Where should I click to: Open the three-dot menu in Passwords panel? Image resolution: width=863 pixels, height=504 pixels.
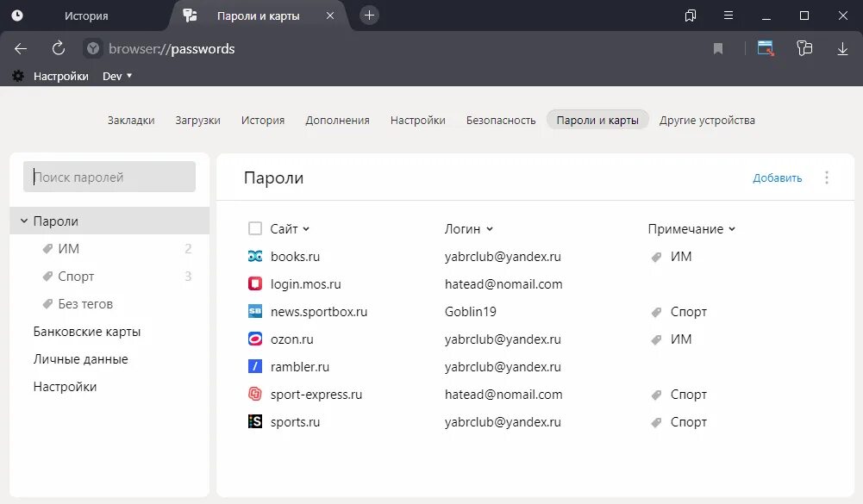point(827,177)
